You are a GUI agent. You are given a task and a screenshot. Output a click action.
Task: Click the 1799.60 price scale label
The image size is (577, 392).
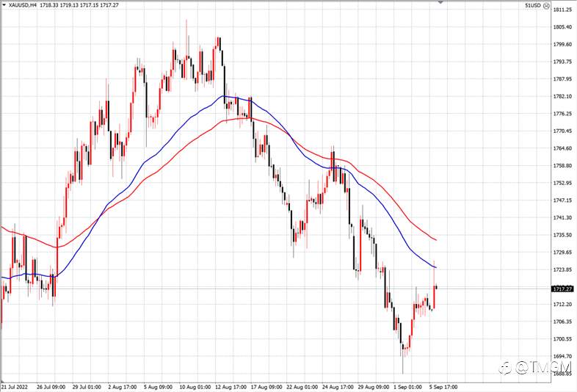coord(562,44)
